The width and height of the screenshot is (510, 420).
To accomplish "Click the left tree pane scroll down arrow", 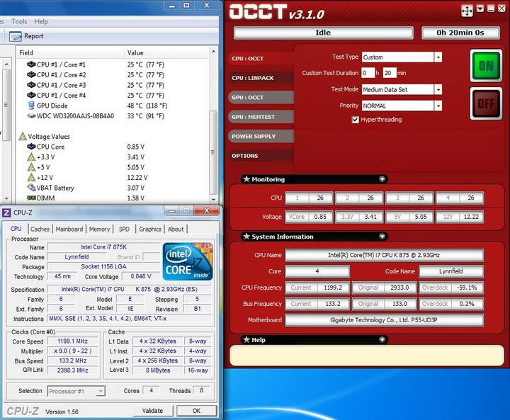I will [x=6, y=198].
